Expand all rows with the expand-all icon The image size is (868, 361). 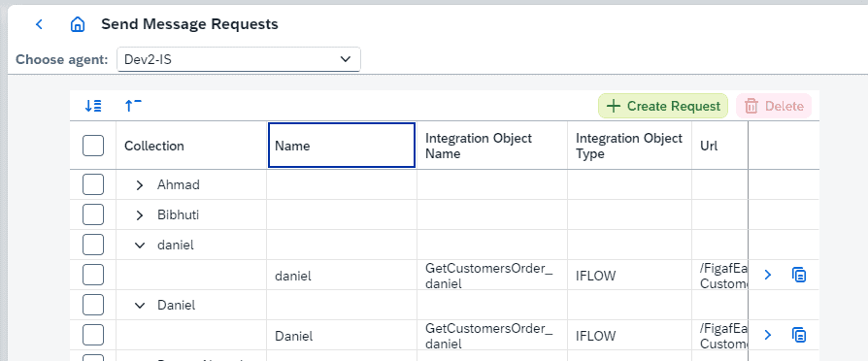93,106
